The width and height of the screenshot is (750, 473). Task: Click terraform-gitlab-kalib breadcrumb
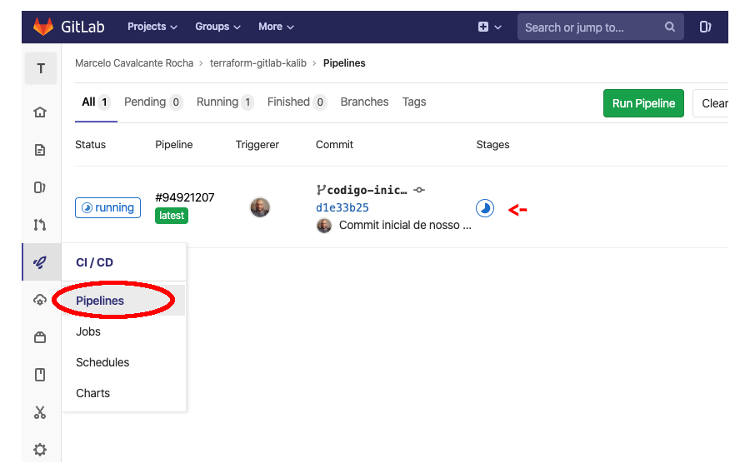258,63
